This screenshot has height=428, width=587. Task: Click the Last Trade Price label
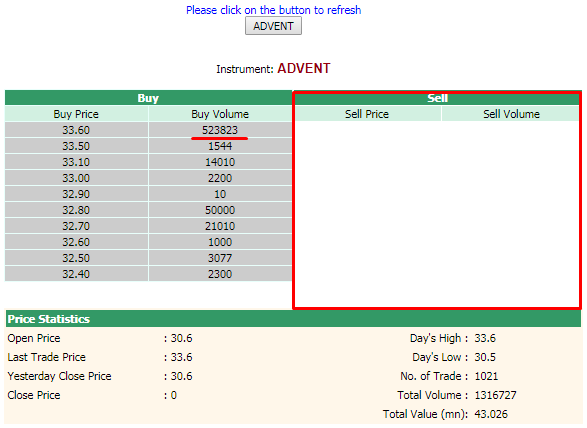pos(46,357)
